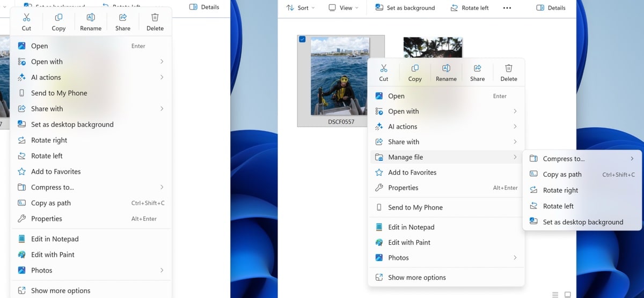Uncheck the DSCF0557 selection checkbox
This screenshot has height=298, width=644.
[x=302, y=40]
